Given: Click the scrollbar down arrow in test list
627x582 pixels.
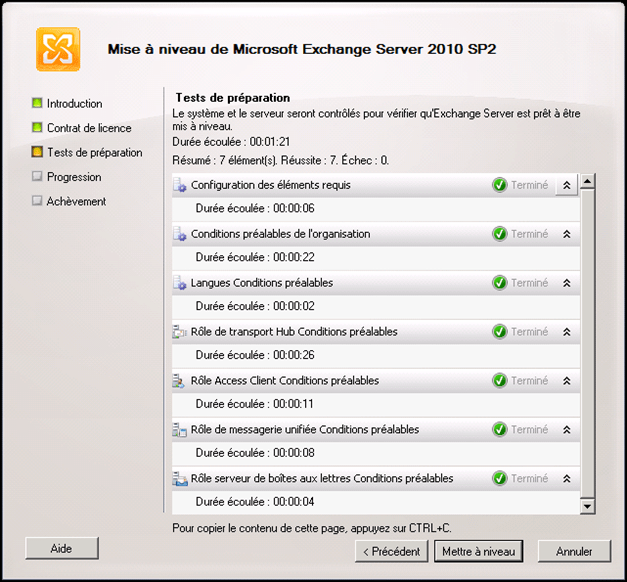Looking at the screenshot, I should (x=588, y=507).
